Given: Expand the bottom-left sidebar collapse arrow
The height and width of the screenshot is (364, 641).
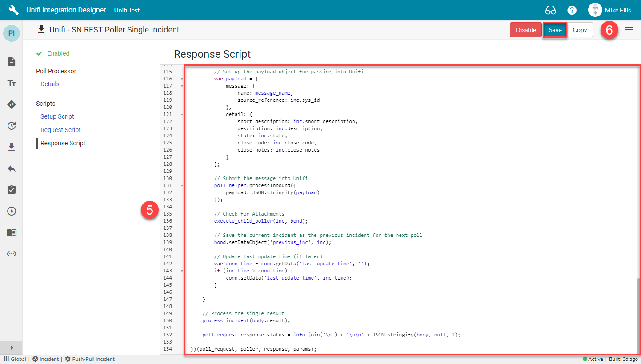Looking at the screenshot, I should 11,348.
